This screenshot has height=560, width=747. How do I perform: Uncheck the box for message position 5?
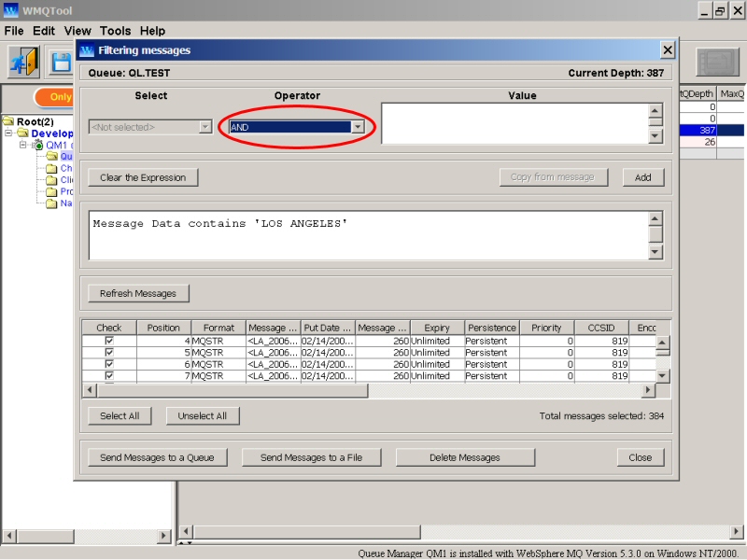pyautogui.click(x=109, y=353)
